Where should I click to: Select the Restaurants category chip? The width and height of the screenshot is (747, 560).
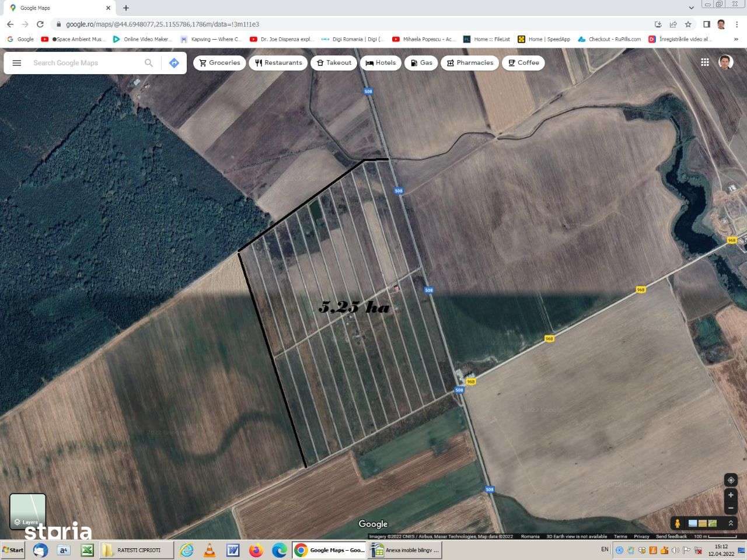coord(278,62)
